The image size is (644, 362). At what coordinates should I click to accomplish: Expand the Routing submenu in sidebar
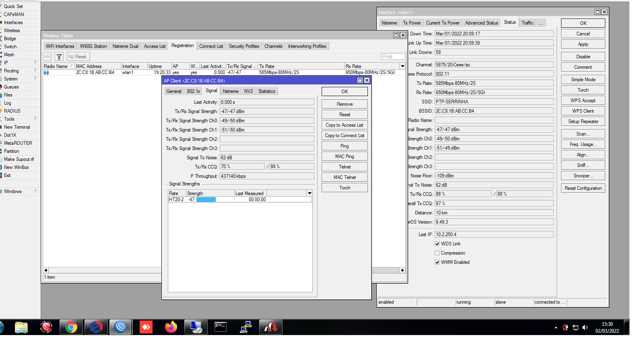pos(20,71)
